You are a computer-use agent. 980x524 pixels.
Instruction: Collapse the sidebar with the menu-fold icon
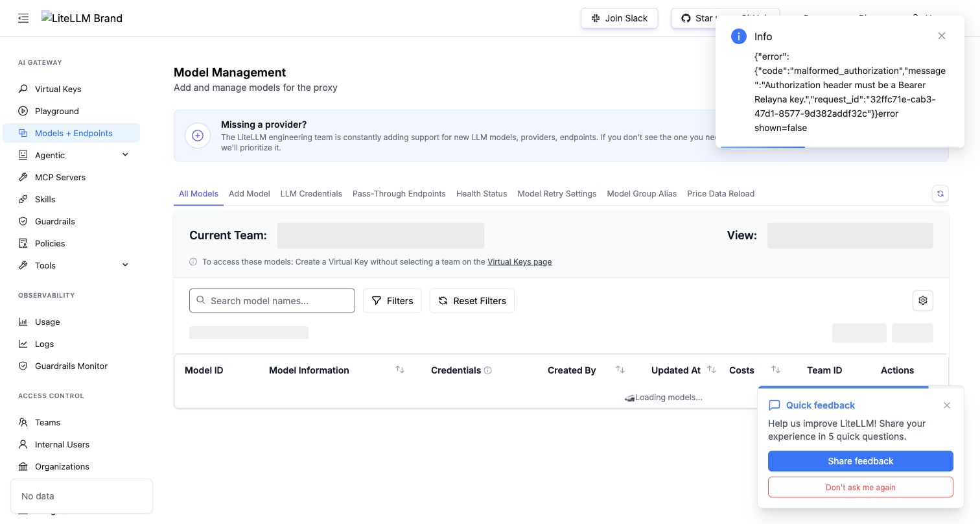(23, 18)
